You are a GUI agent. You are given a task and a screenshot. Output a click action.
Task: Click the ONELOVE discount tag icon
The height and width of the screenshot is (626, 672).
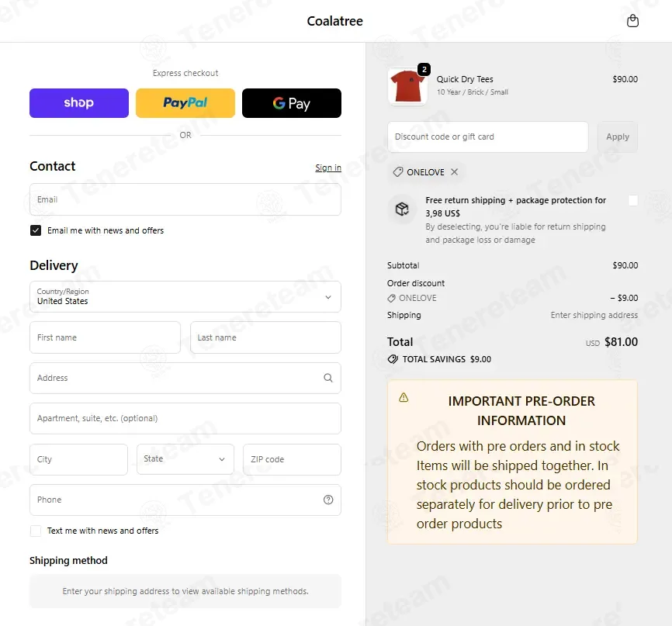click(x=398, y=171)
